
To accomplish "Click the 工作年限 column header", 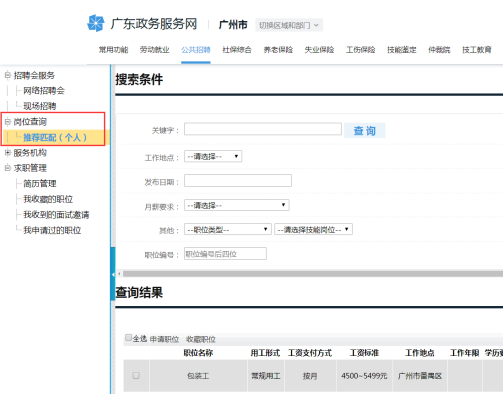I will pos(464,353).
